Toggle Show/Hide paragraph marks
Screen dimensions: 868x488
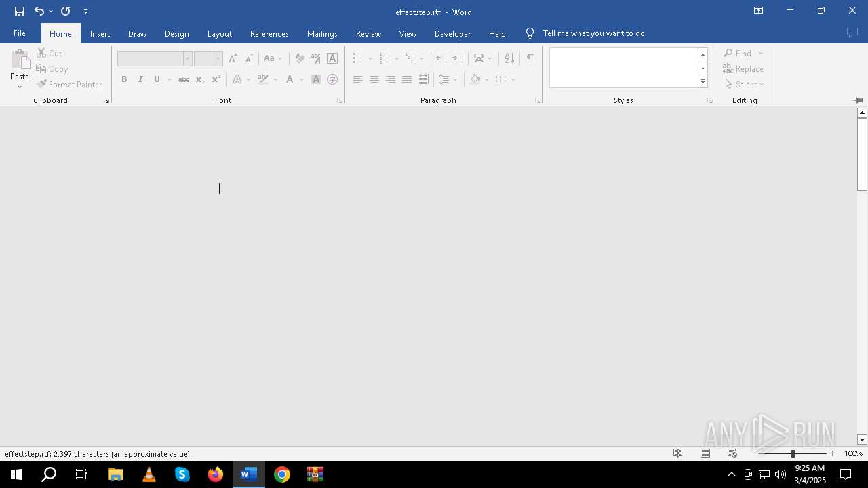coord(530,58)
